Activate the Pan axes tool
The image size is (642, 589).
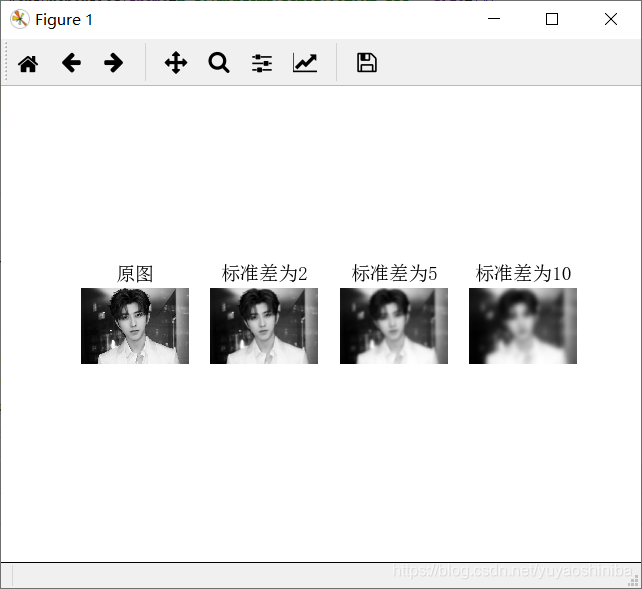pos(176,63)
